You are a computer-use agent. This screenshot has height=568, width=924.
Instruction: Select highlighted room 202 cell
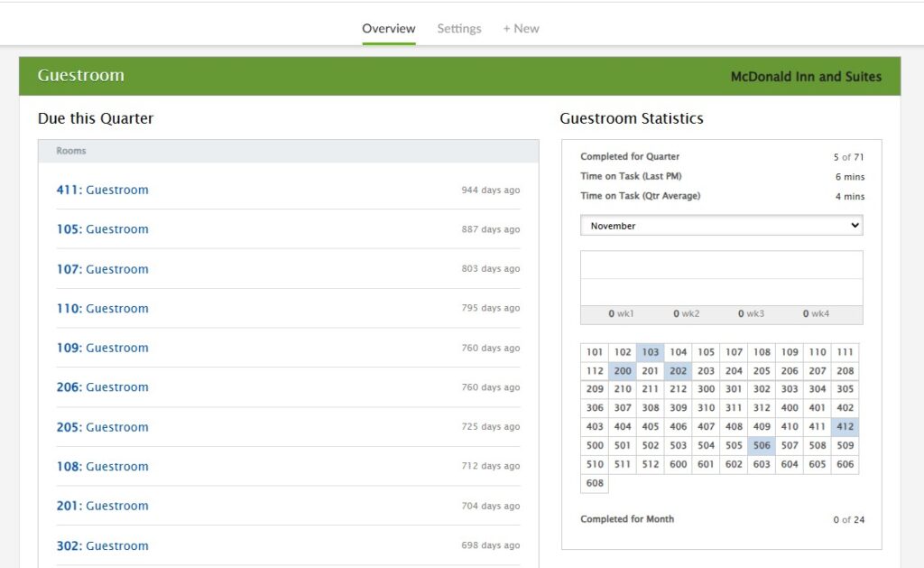point(678,371)
